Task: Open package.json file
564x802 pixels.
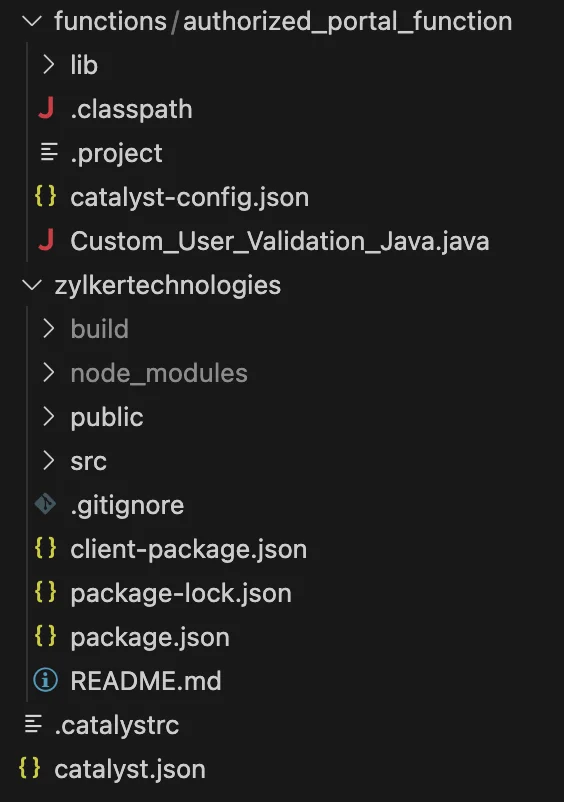Action: click(x=150, y=637)
